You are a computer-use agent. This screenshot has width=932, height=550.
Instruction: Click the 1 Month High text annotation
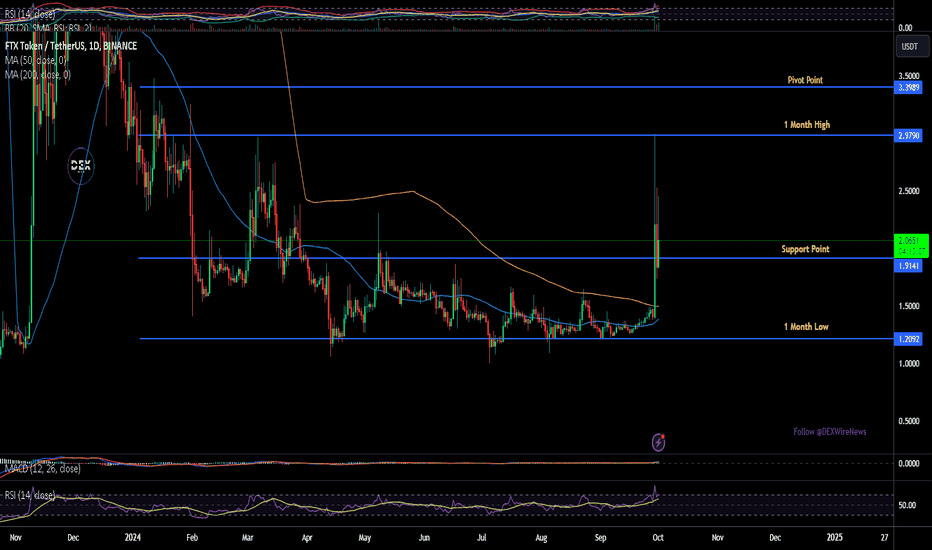coord(807,125)
